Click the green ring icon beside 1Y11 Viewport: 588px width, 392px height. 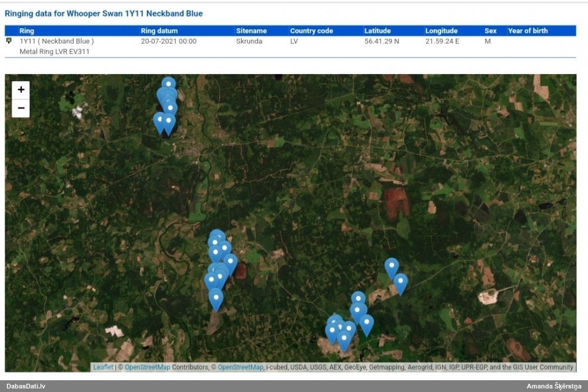9,41
